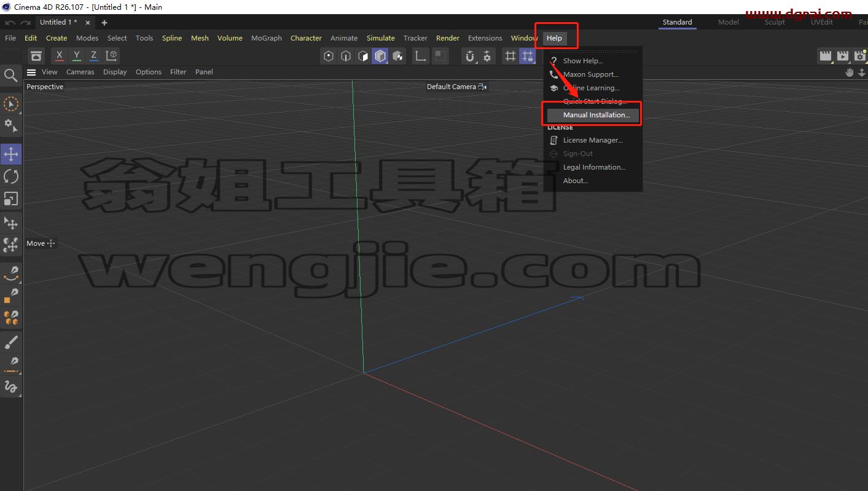The image size is (868, 491).
Task: Click the Default Camera icon in viewport
Action: point(482,87)
